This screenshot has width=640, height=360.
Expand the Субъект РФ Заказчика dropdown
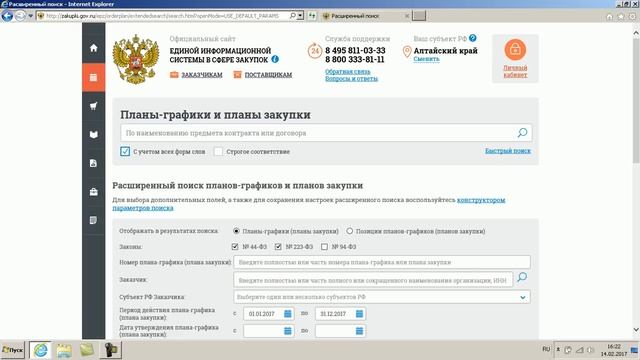(x=522, y=297)
